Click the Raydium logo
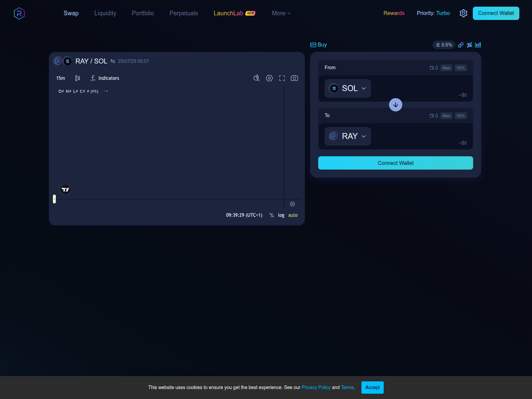This screenshot has width=532, height=399. coord(19,13)
